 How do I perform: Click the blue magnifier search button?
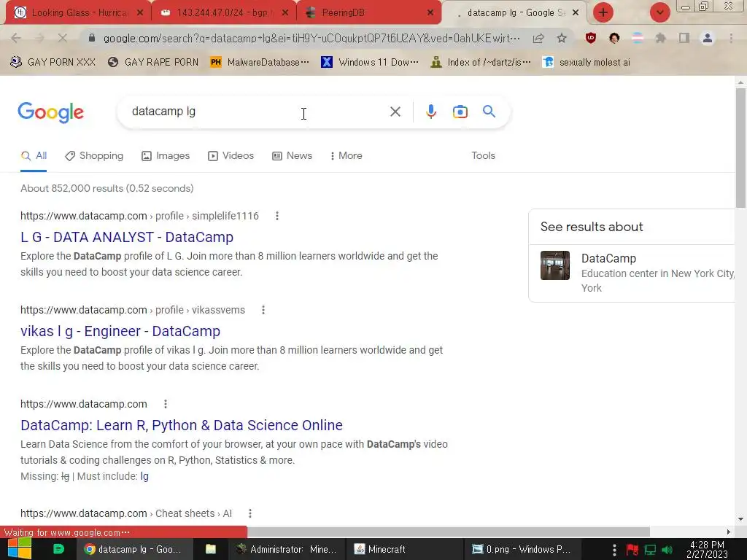[x=489, y=112]
